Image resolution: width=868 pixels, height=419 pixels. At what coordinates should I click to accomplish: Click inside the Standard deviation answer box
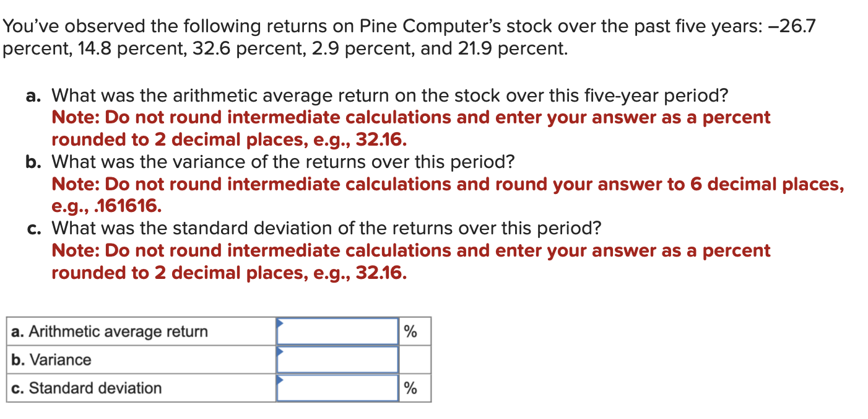point(337,389)
